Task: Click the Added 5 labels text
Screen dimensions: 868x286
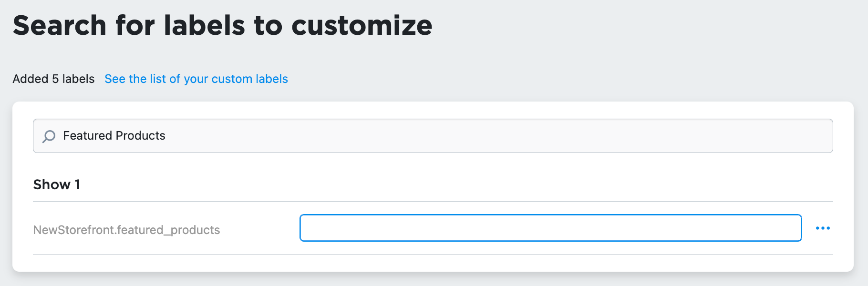Action: pyautogui.click(x=53, y=79)
